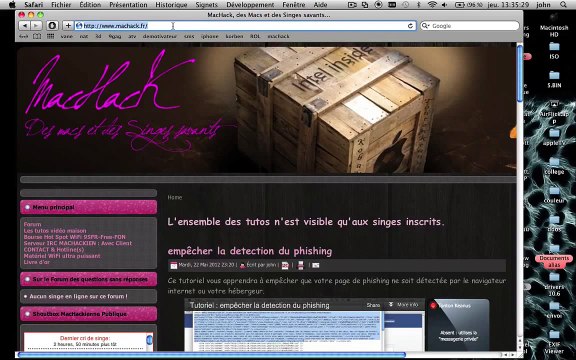Open 'Matériel WiFi ultra puissant' link

click(x=62, y=256)
